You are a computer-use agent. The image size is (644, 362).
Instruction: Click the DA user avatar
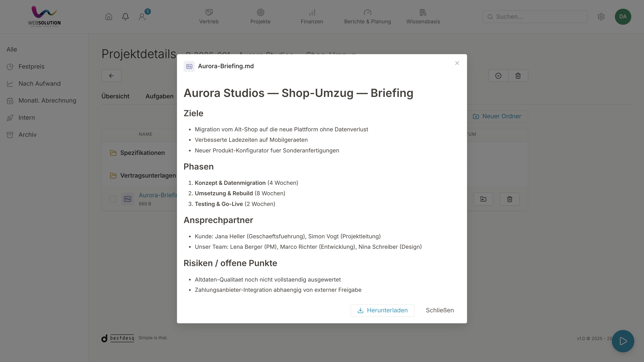(x=623, y=17)
